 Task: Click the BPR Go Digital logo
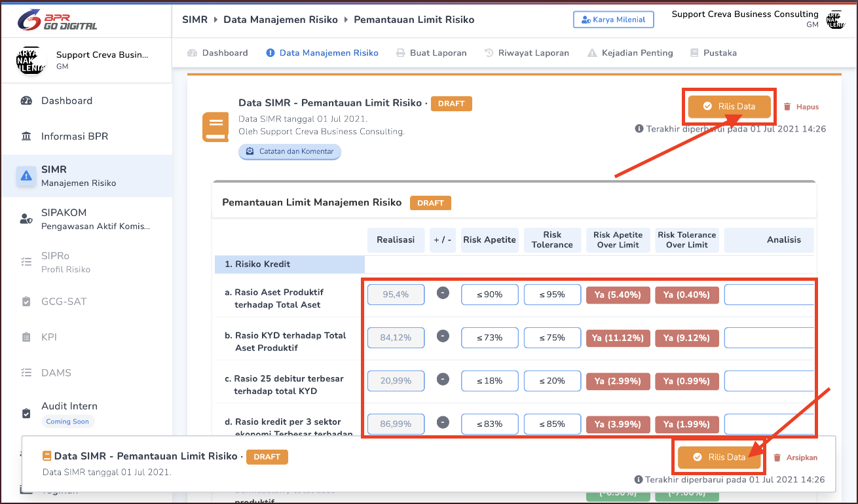pyautogui.click(x=57, y=20)
